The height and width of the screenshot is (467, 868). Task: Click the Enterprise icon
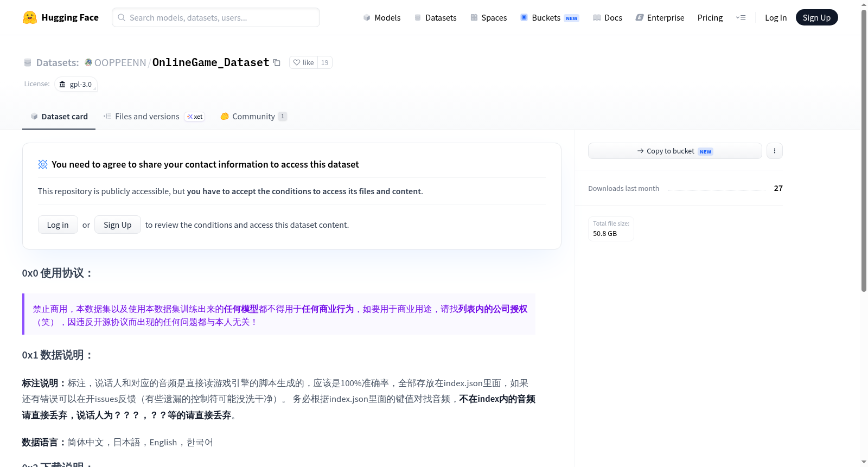640,17
